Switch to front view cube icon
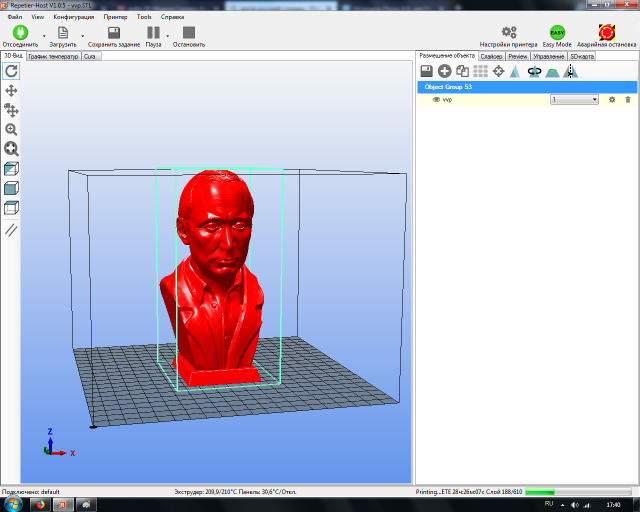 [x=11, y=188]
